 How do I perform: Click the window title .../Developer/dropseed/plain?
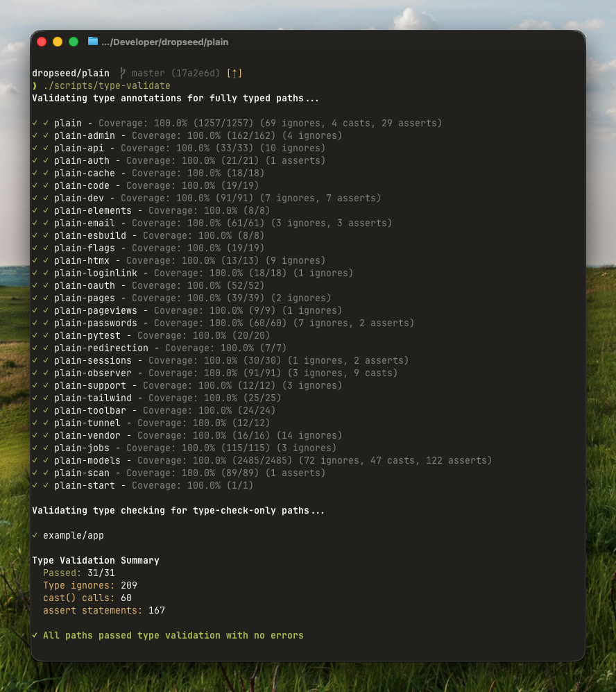click(x=164, y=42)
